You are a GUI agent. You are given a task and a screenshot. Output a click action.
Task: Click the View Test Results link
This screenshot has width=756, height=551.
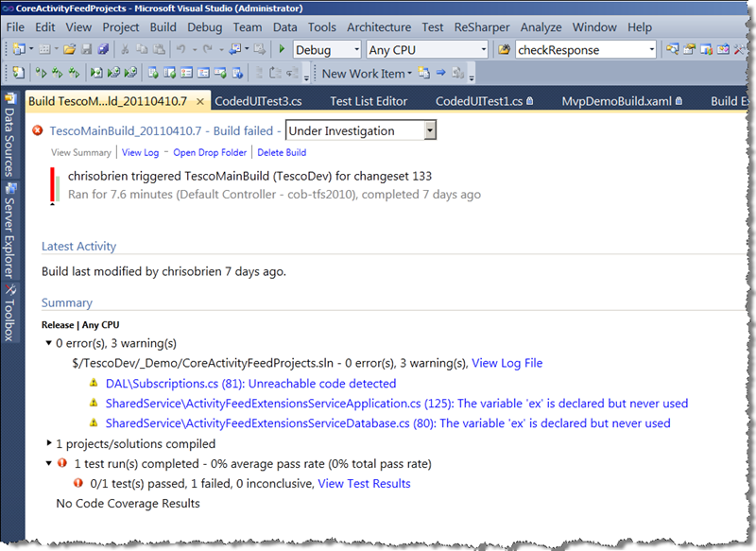pyautogui.click(x=364, y=483)
